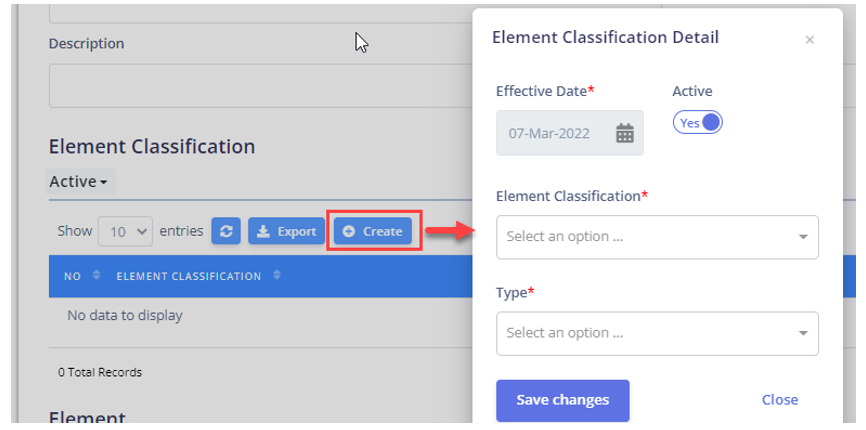Sort by Element Classification column arrows
The width and height of the screenshot is (866, 430).
277,275
